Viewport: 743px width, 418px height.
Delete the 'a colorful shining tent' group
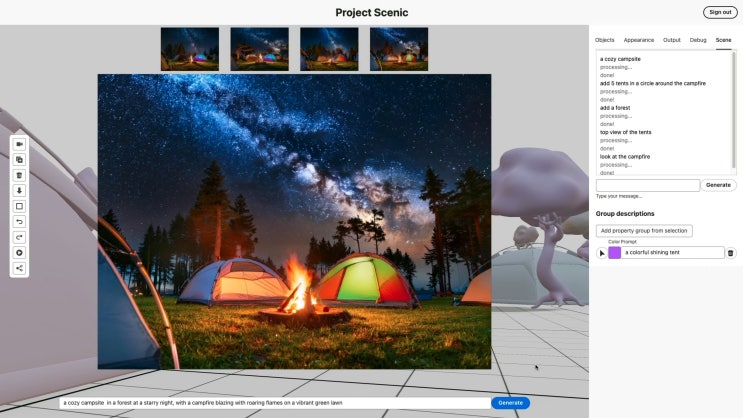point(731,253)
